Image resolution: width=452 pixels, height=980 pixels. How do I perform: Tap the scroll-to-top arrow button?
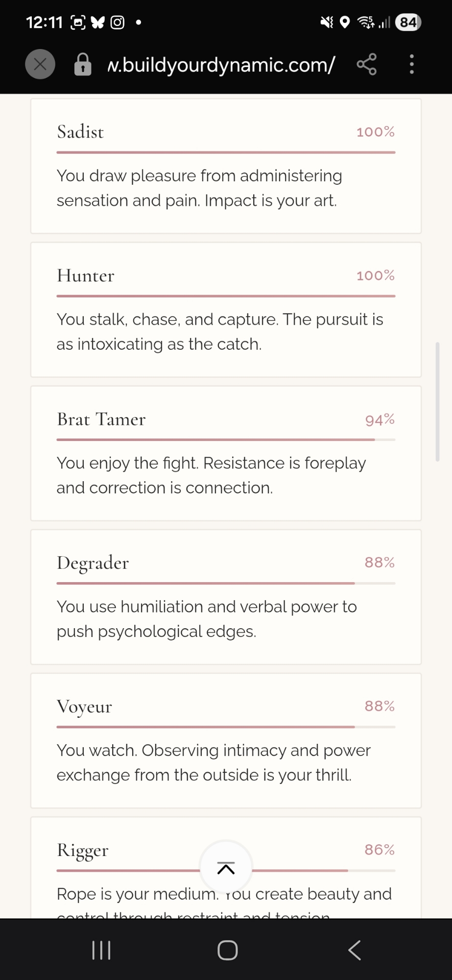(226, 868)
